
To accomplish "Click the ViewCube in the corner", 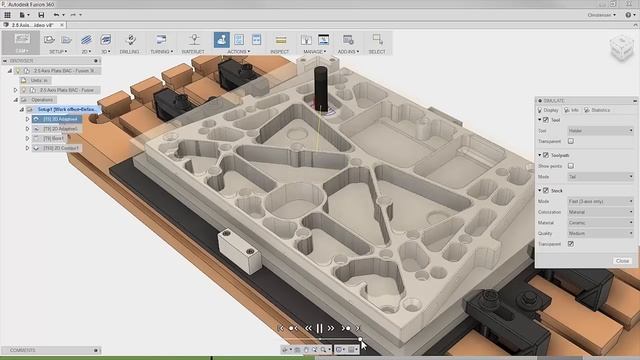I will [x=621, y=48].
